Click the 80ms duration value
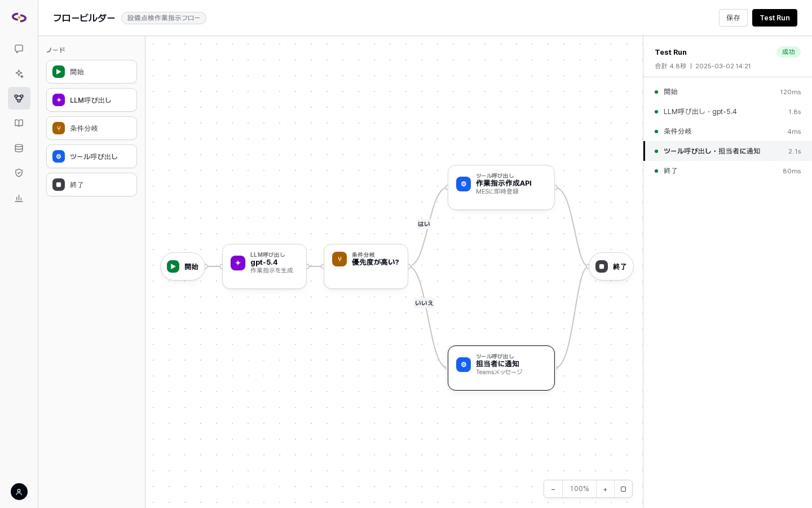The image size is (812, 508). pyautogui.click(x=792, y=171)
